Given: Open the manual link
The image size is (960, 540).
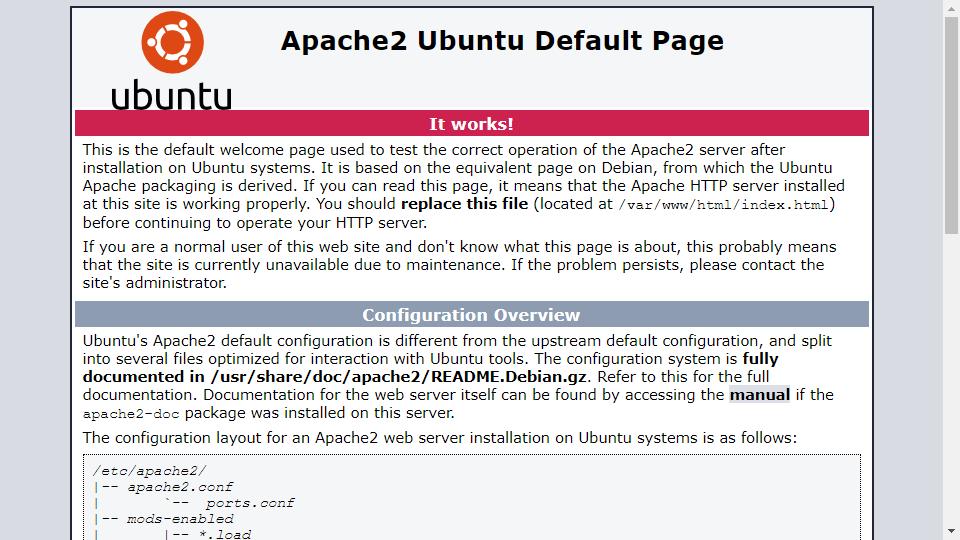Looking at the screenshot, I should (760, 395).
